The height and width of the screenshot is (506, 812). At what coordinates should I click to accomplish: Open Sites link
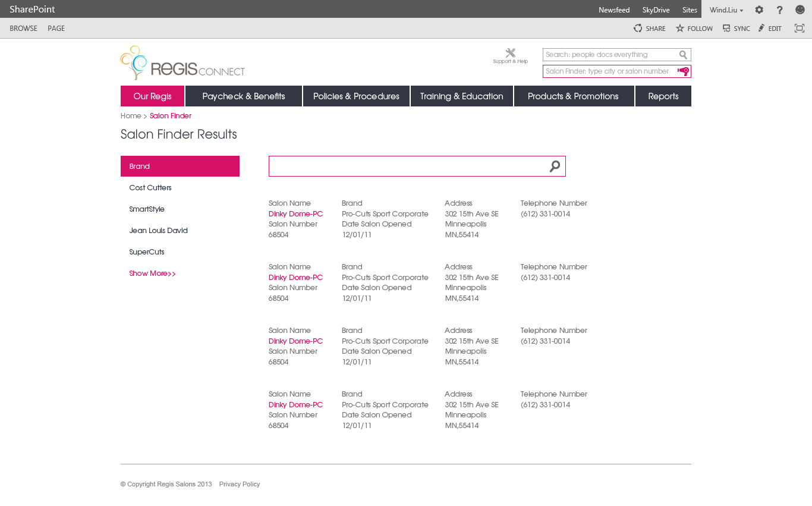tap(690, 10)
